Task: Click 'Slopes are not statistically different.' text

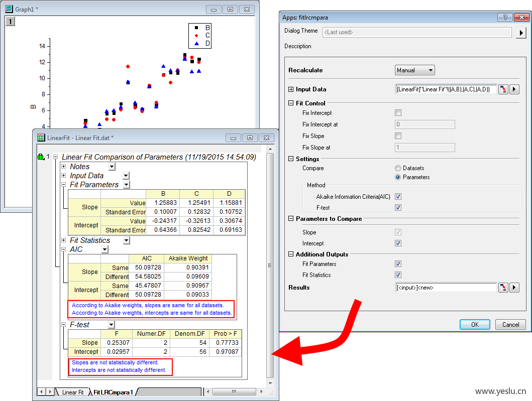Action: pos(116,362)
